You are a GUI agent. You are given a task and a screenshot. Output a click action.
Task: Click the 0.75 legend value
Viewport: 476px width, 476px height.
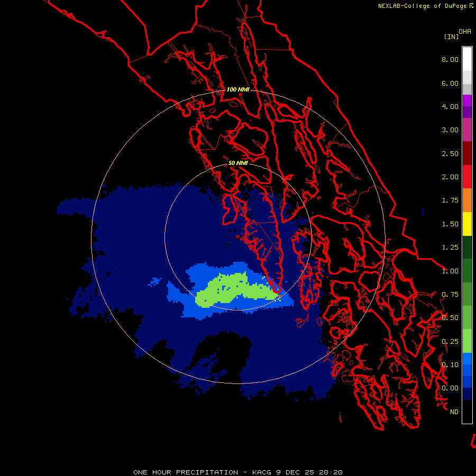[x=450, y=295]
